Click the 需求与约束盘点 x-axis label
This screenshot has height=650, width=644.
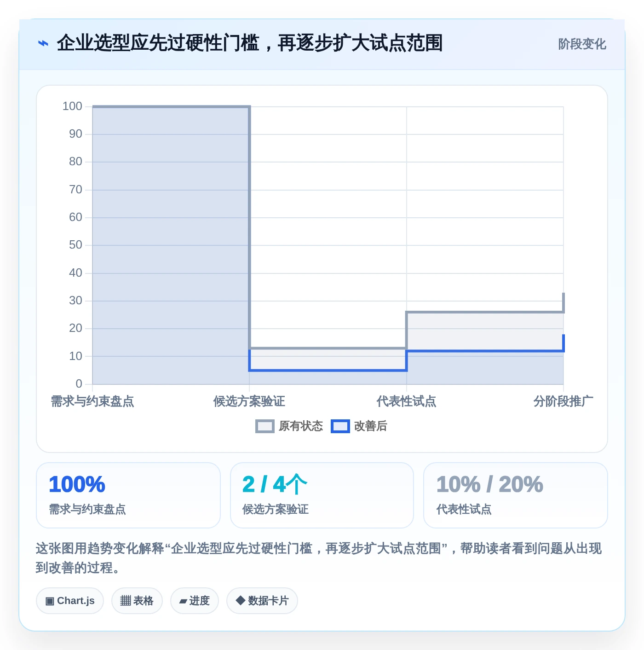(x=92, y=401)
